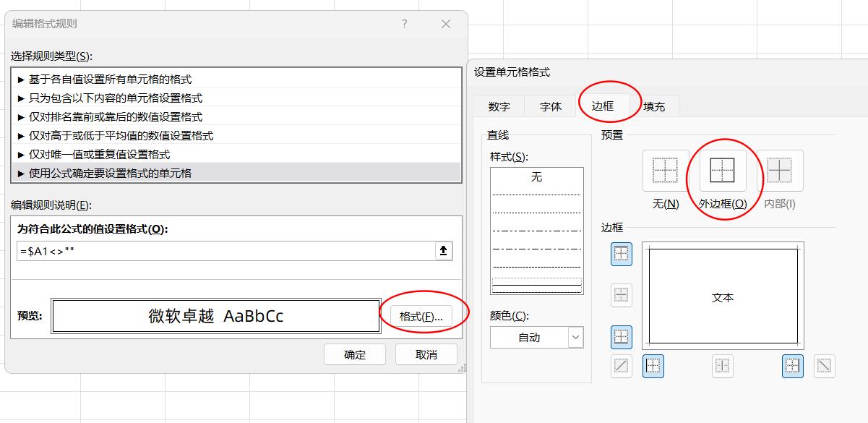Click the formula field containing =$A1<>""
The image size is (868, 423).
click(x=225, y=251)
